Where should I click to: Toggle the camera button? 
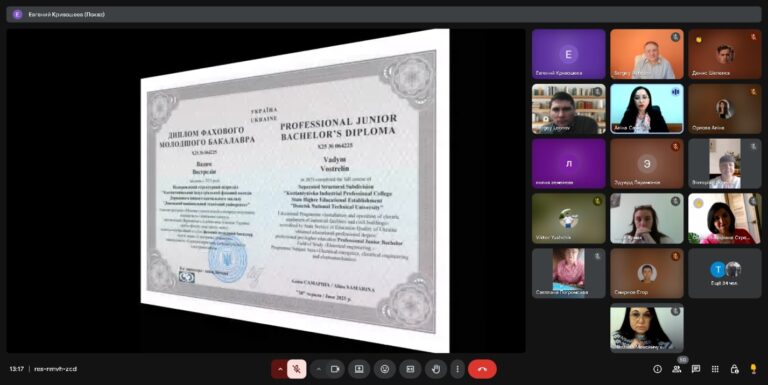[335, 369]
